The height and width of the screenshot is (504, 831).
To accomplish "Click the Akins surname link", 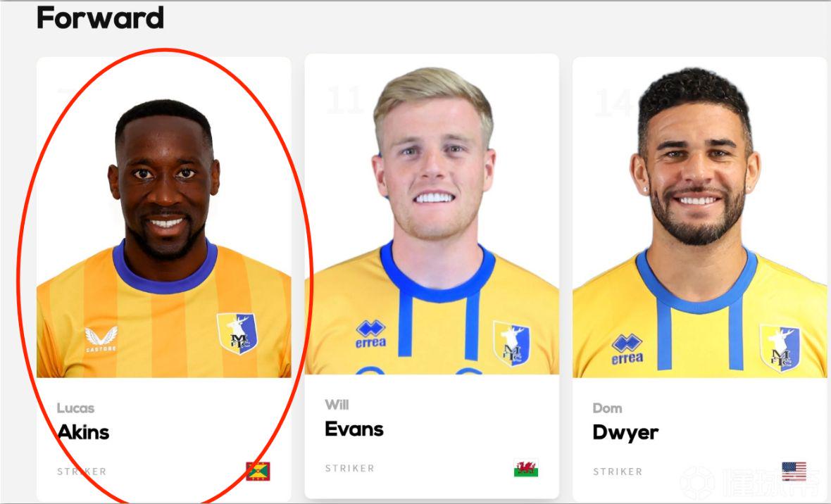I will click(x=83, y=432).
